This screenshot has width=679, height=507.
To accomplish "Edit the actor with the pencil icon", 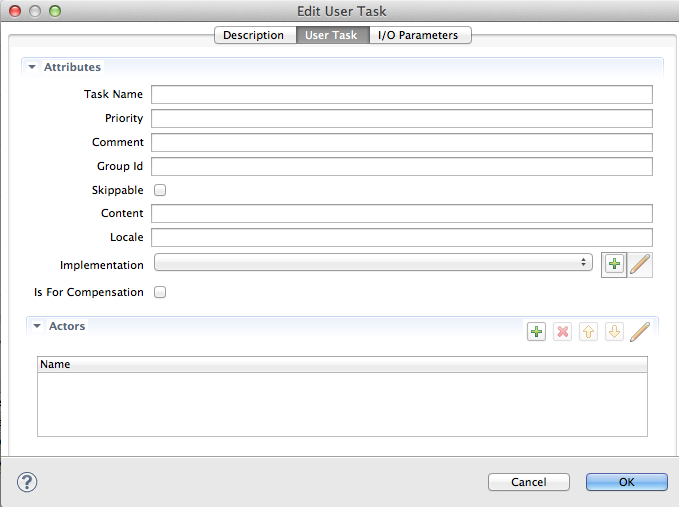I will tap(640, 332).
